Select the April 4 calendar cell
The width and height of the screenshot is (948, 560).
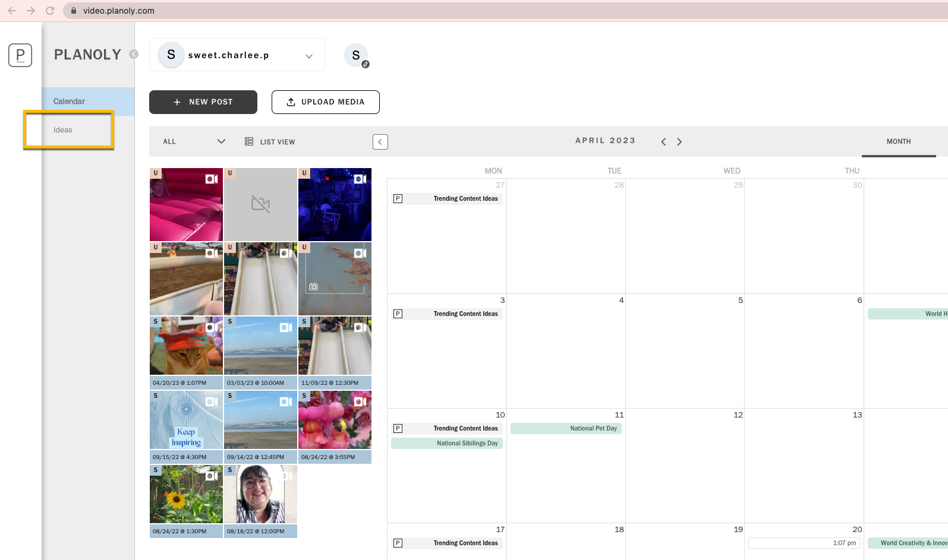coord(566,351)
